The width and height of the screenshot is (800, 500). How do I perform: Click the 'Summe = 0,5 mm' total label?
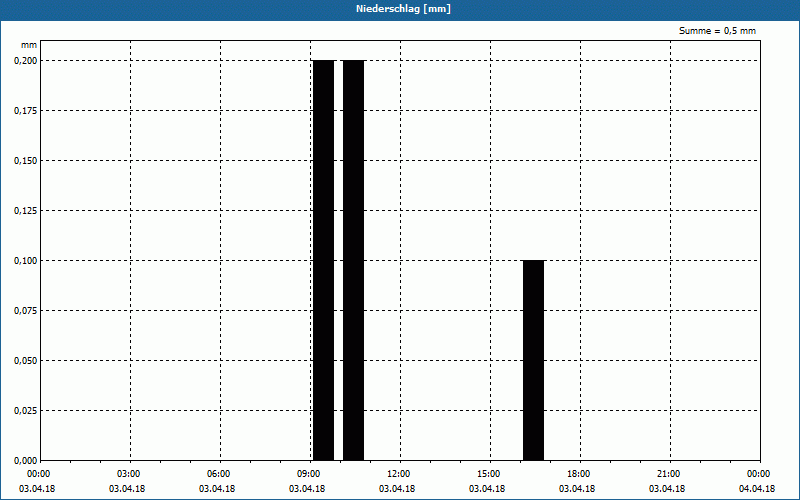point(717,31)
